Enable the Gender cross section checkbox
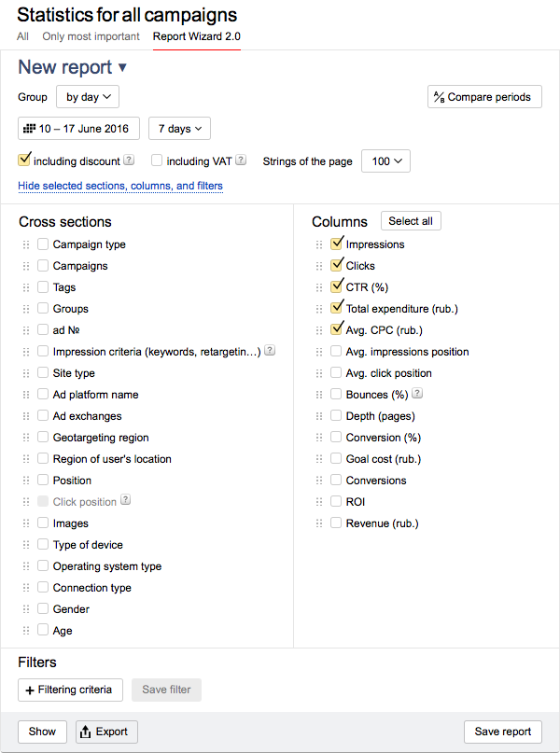The width and height of the screenshot is (560, 753). point(43,609)
